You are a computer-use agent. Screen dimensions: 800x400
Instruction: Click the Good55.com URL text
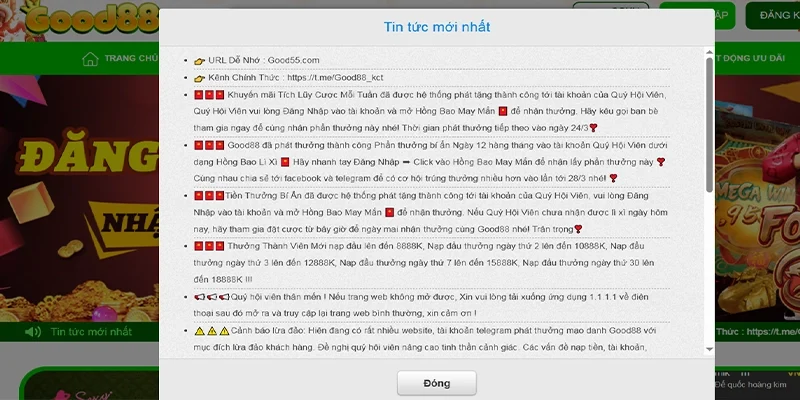point(293,60)
